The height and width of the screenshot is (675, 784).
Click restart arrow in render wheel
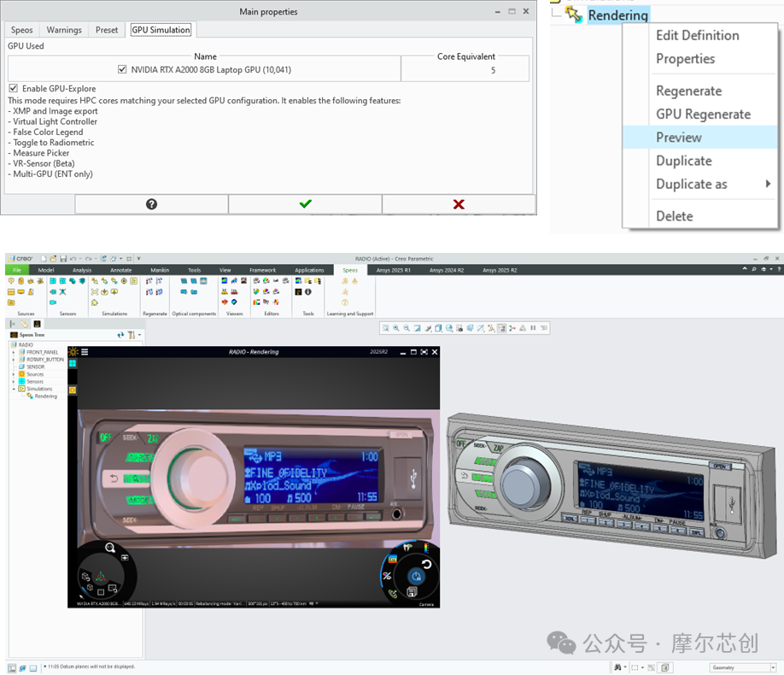(426, 565)
